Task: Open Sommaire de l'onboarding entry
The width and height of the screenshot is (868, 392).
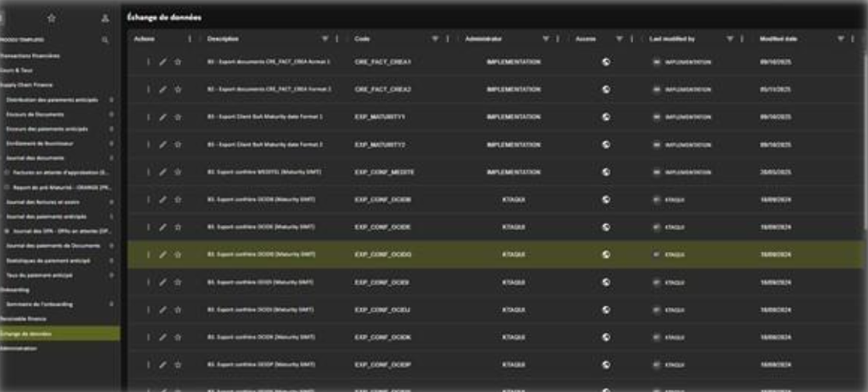Action: click(40, 304)
